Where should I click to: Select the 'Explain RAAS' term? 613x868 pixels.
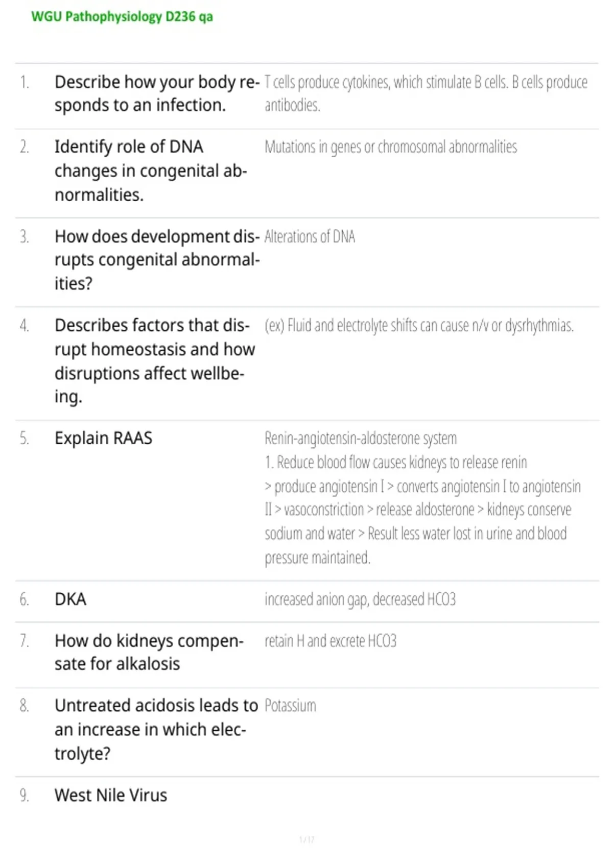pyautogui.click(x=104, y=438)
